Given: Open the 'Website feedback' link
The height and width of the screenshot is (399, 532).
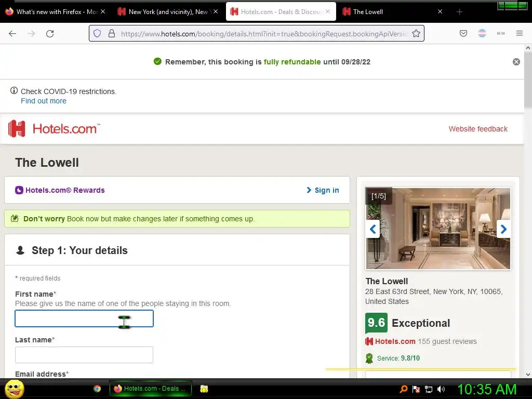Looking at the screenshot, I should [478, 129].
